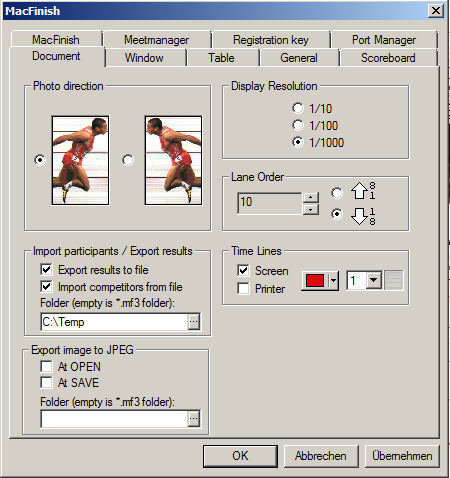
Task: Click the empty JPEG export folder field
Action: pyautogui.click(x=114, y=419)
